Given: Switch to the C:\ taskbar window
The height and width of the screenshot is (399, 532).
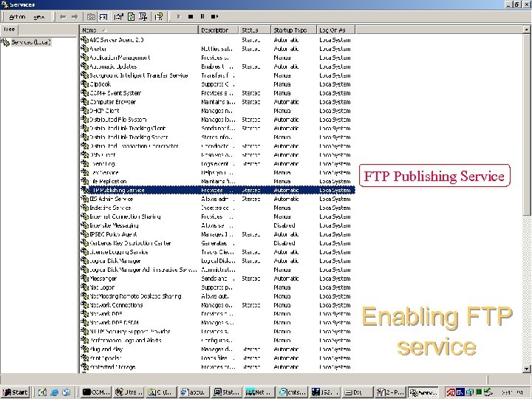Looking at the screenshot, I should point(162,392).
